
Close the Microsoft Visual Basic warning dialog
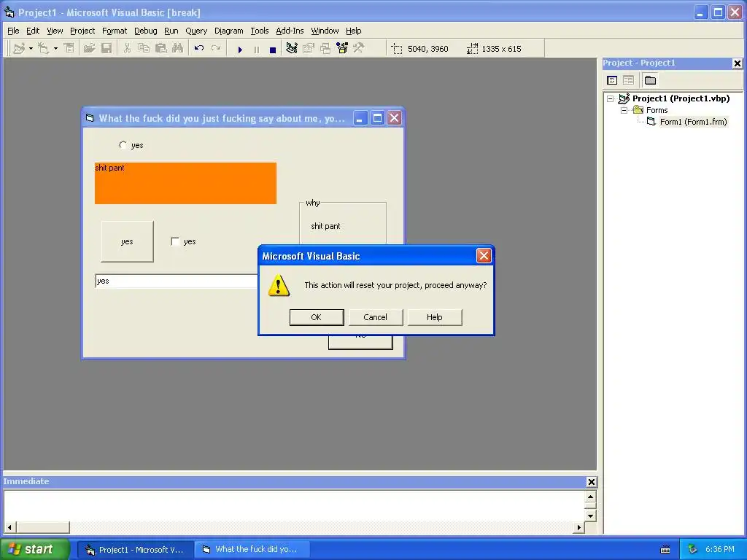(x=484, y=256)
